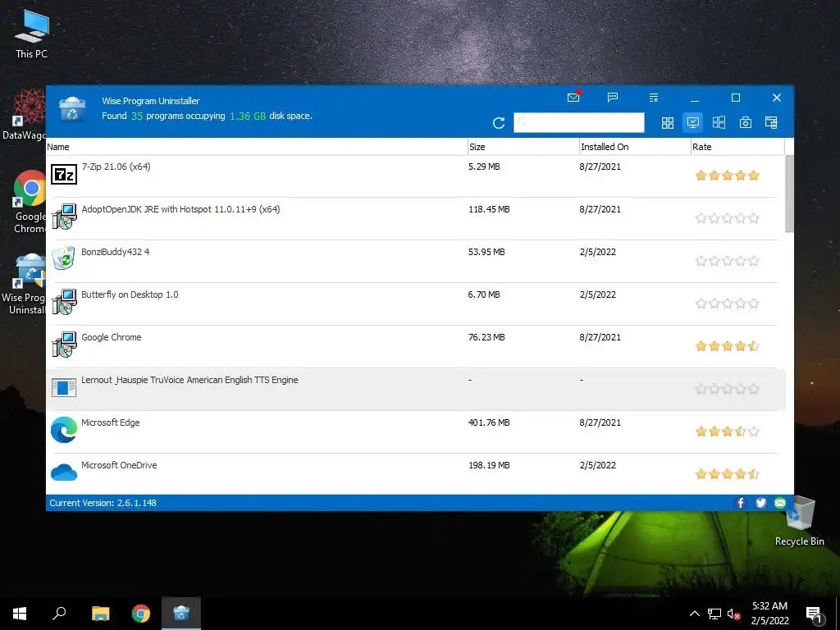Open the Facebook link in status bar
The width and height of the screenshot is (840, 630).
pos(741,503)
